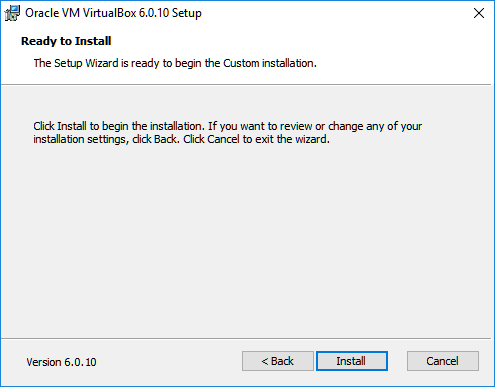The width and height of the screenshot is (495, 387).
Task: Start installation with the Install button
Action: pyautogui.click(x=352, y=361)
